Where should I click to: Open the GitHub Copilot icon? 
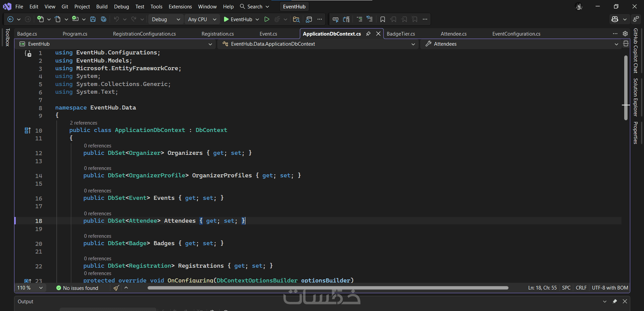pos(615,19)
